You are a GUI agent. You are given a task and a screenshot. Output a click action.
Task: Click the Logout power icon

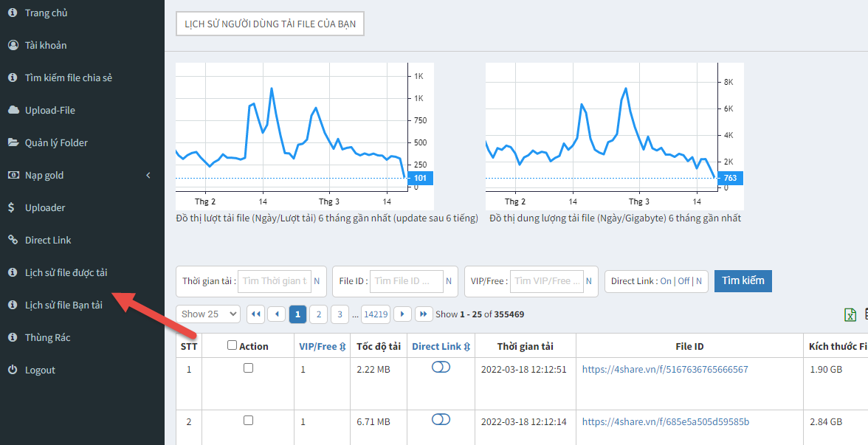coord(13,370)
